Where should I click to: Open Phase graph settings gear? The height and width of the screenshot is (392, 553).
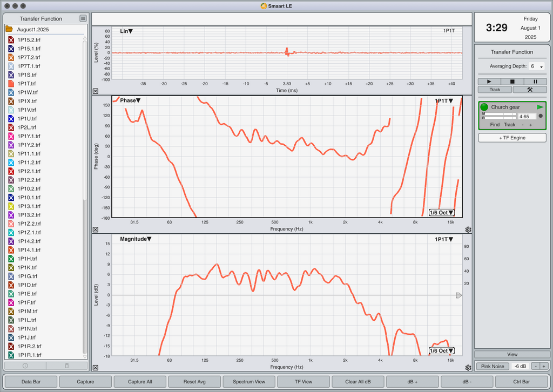point(468,229)
